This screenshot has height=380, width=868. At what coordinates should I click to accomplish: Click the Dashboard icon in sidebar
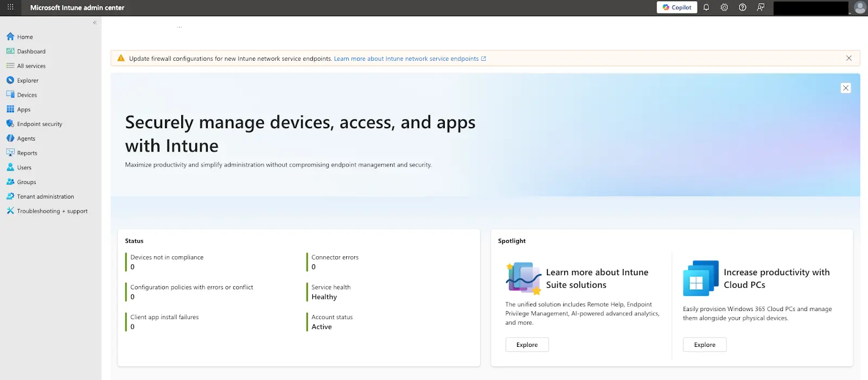coord(10,51)
